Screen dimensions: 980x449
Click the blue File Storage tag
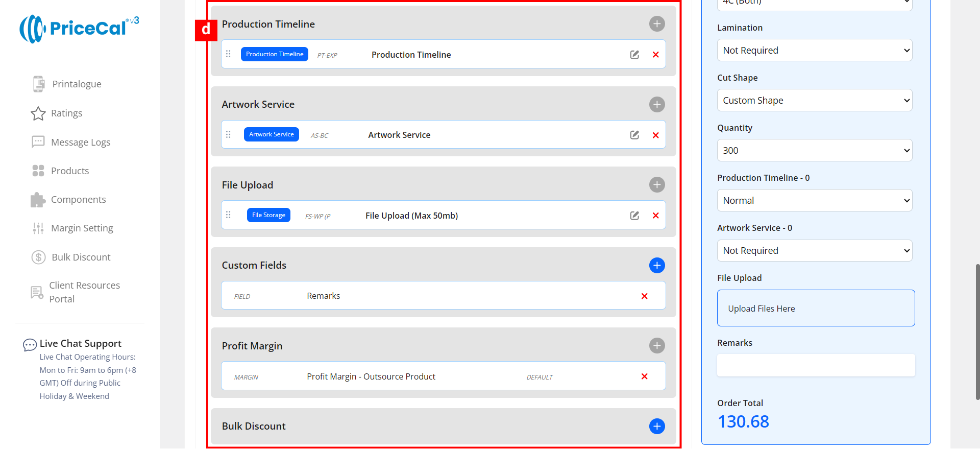coord(268,215)
